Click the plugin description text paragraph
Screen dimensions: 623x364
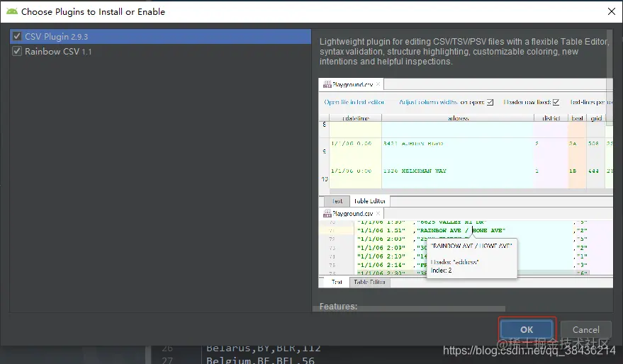click(464, 52)
